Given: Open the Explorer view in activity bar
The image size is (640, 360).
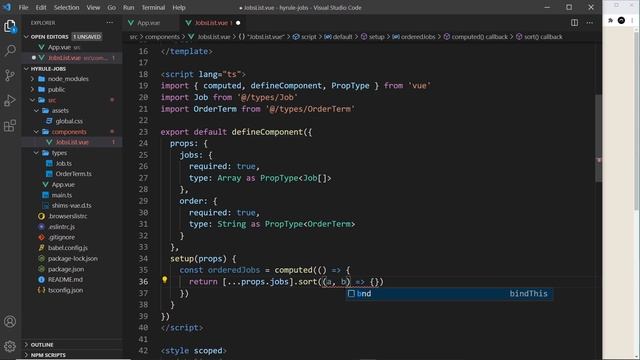Looking at the screenshot, I should click(x=10, y=26).
